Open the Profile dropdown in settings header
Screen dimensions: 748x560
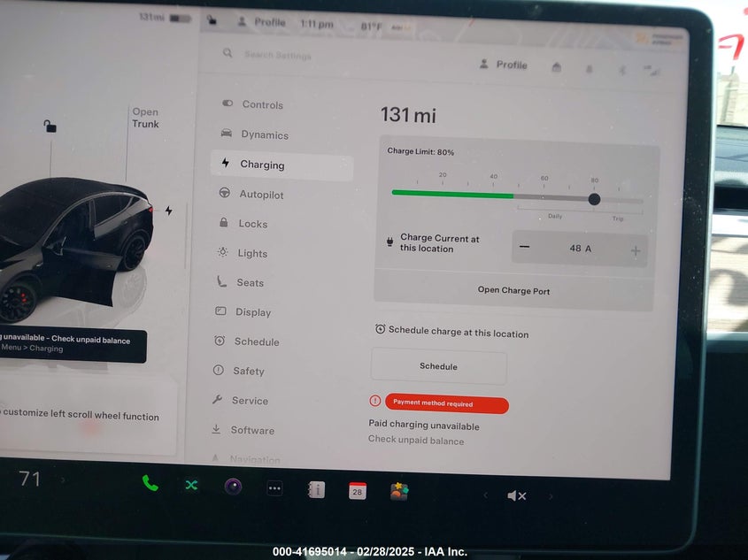503,65
